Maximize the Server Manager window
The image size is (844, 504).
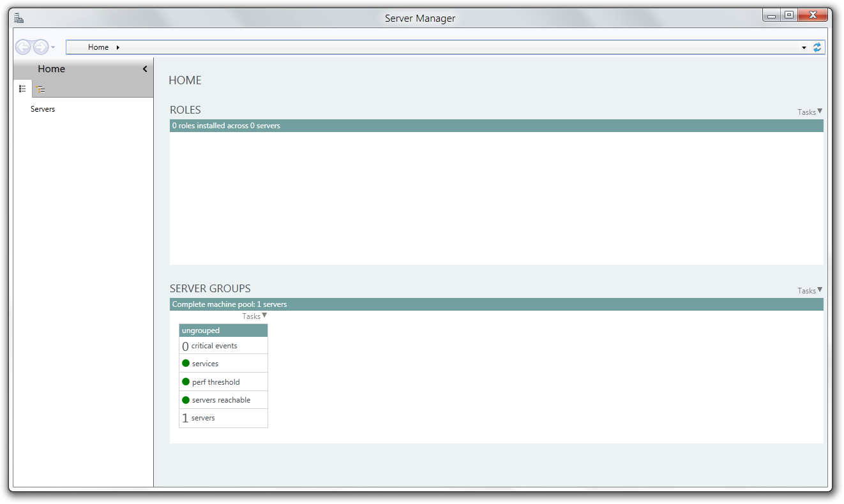point(789,16)
